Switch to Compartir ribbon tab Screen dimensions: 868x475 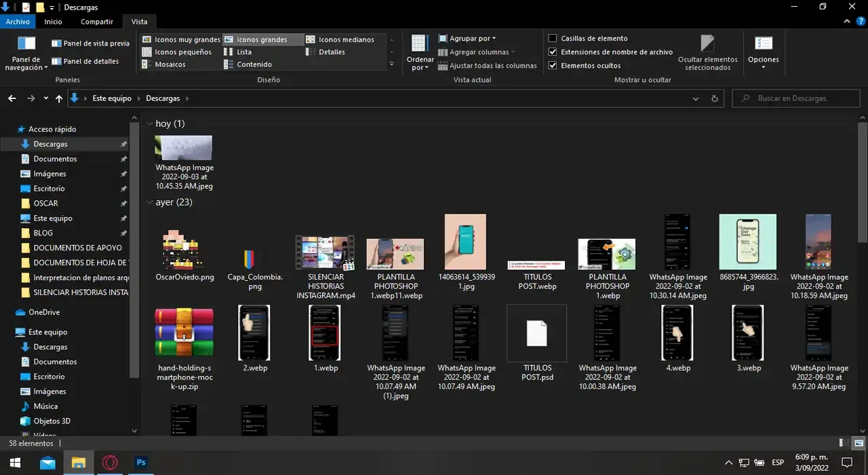(97, 22)
